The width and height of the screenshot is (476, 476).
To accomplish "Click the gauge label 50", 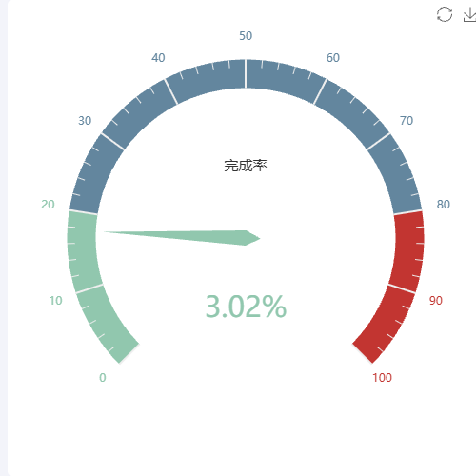I will coord(246,36).
